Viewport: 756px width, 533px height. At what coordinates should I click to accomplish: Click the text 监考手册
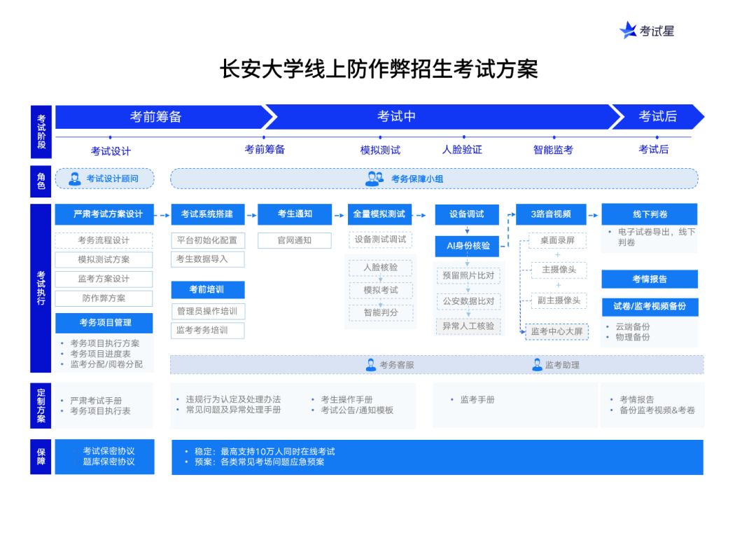(x=477, y=399)
